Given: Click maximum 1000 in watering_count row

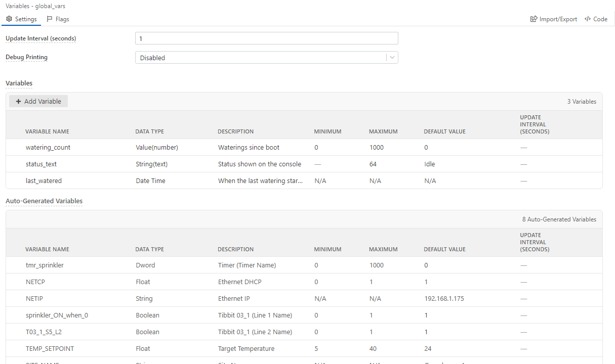Looking at the screenshot, I should coord(377,147).
